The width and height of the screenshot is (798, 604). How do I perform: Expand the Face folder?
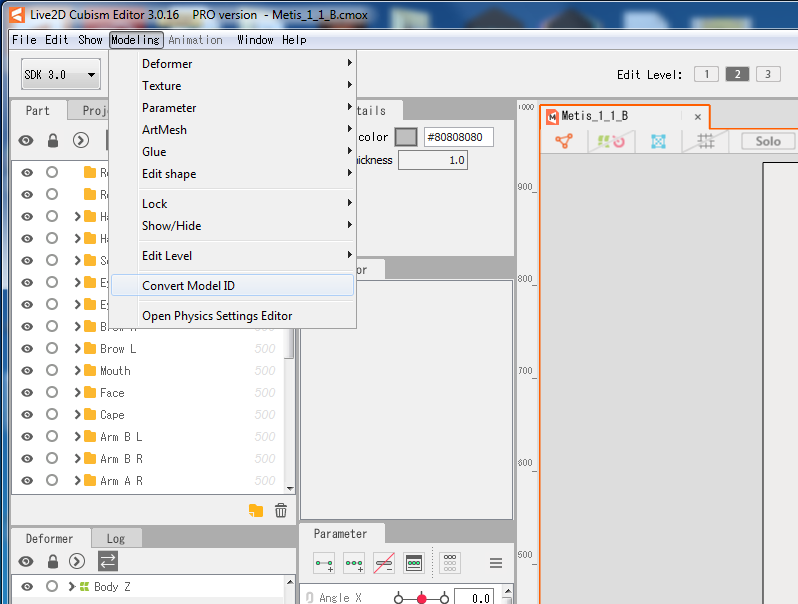coord(77,392)
